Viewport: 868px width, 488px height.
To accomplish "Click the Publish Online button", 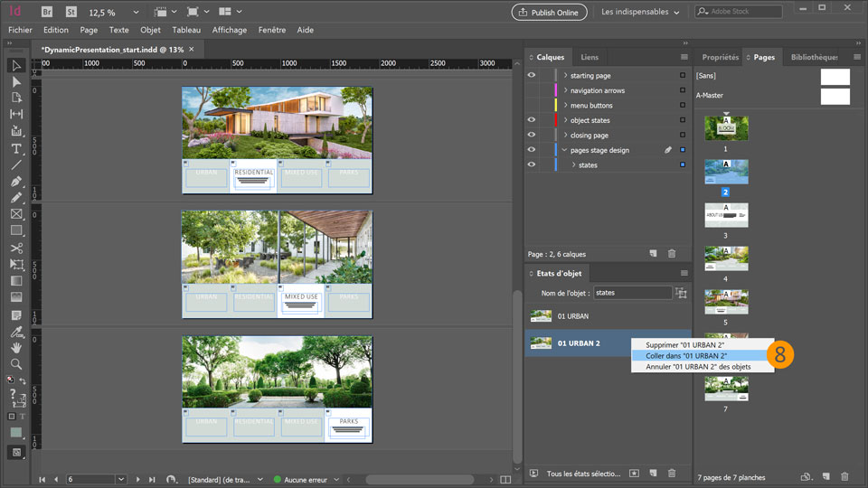I will 549,12.
